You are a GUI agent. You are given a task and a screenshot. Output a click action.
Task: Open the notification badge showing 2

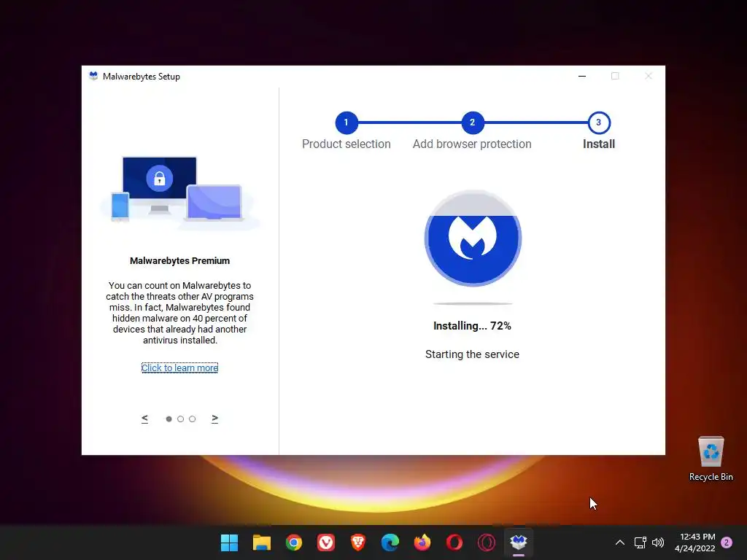click(x=727, y=542)
